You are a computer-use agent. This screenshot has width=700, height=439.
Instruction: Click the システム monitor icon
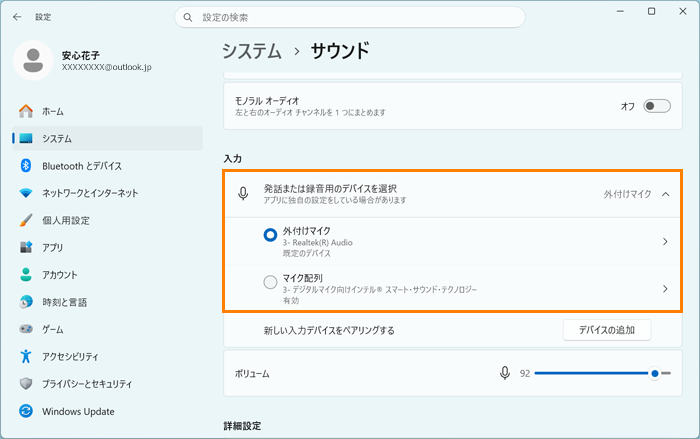tap(26, 138)
